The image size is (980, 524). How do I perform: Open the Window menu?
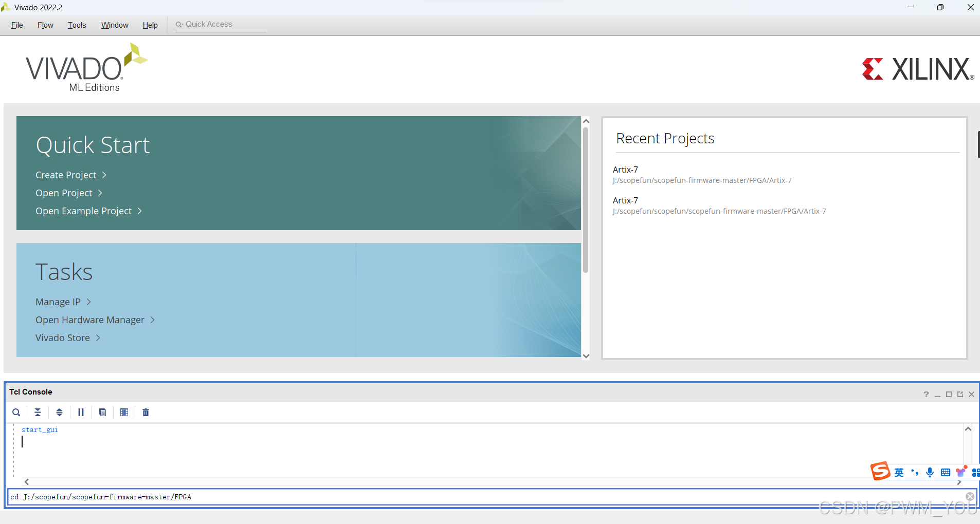[x=115, y=25]
